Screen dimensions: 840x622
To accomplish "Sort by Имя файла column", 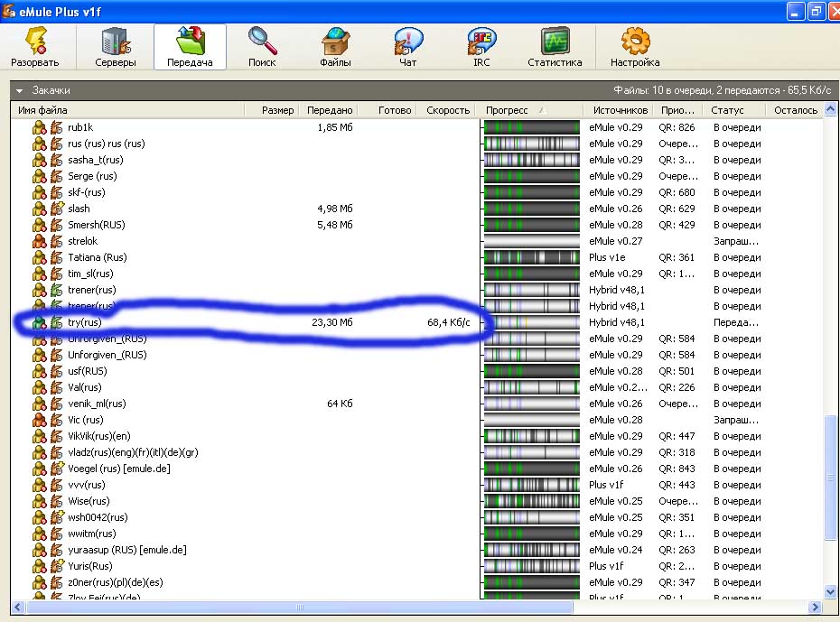I will (x=43, y=110).
